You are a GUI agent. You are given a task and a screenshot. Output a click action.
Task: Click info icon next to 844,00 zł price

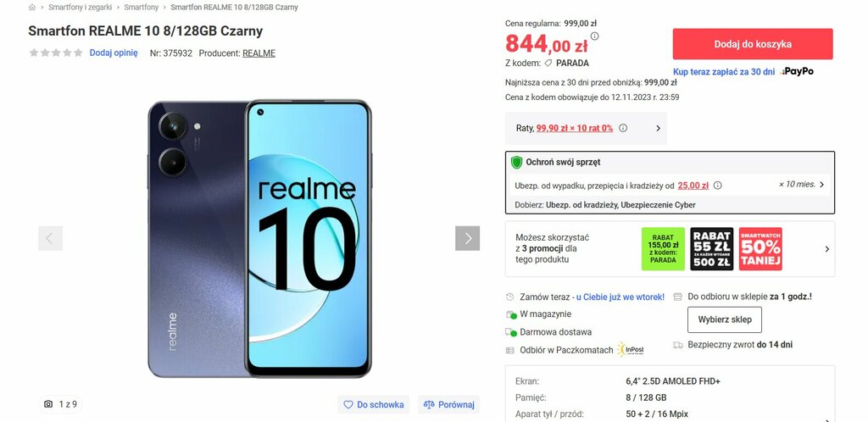[x=594, y=36]
